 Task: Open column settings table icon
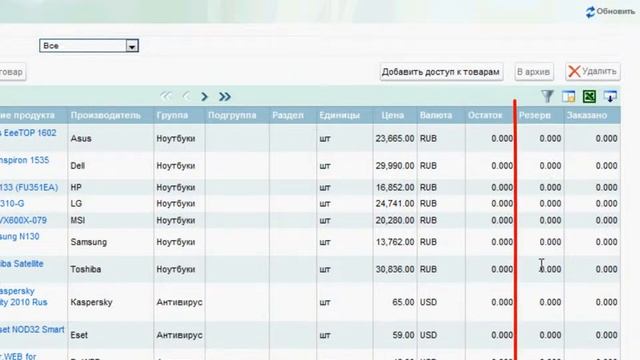point(568,96)
